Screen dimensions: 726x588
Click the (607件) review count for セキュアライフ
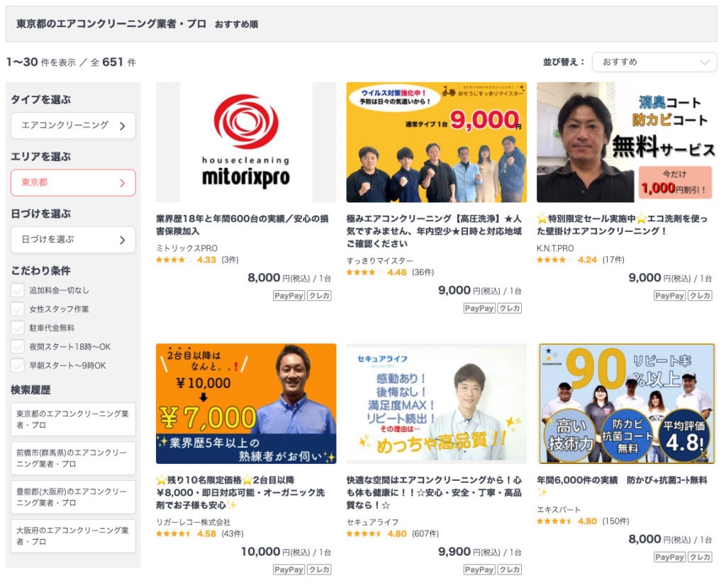tap(425, 534)
